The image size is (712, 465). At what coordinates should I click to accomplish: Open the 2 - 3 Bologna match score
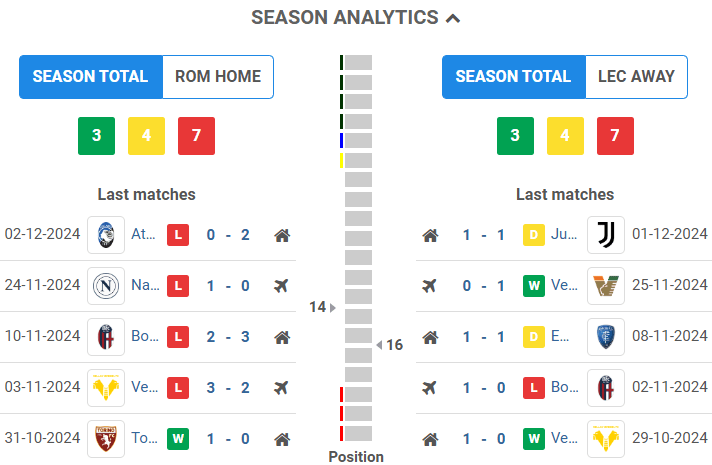228,337
